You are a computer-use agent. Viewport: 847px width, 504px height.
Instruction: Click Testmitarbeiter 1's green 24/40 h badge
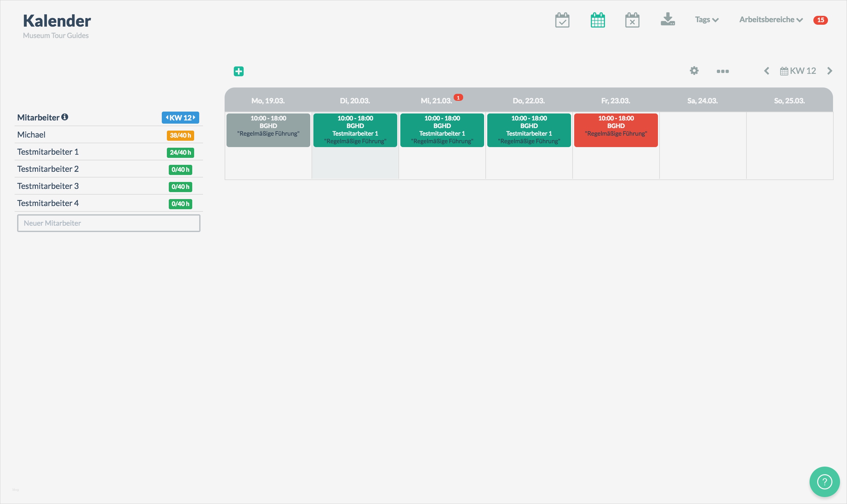tap(180, 152)
